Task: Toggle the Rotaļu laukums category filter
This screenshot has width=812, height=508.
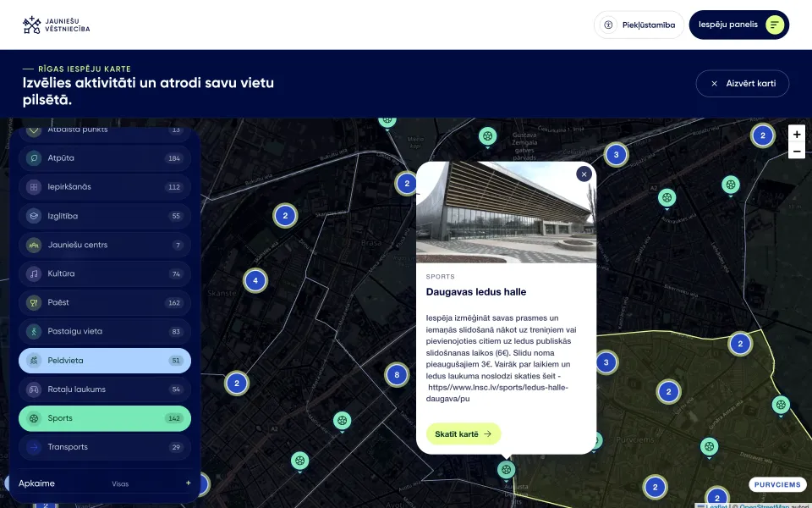Action: coord(105,389)
